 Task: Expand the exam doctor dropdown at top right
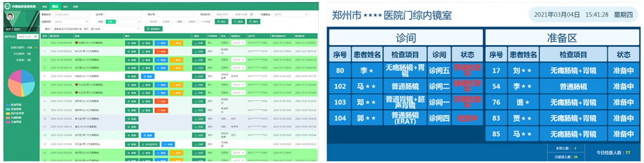click(291, 14)
